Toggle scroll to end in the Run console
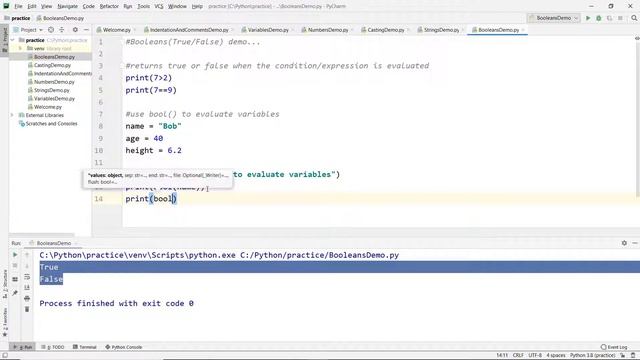This screenshot has width=640, height=360. click(27, 287)
